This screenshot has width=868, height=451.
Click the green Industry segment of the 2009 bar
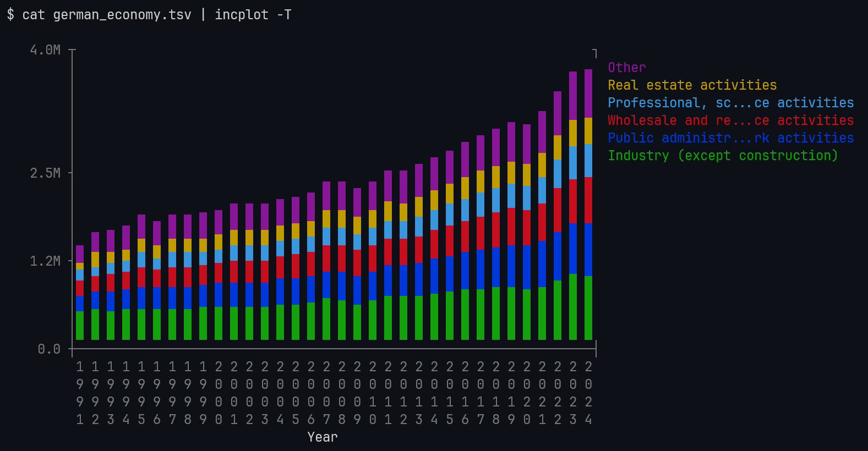click(357, 322)
